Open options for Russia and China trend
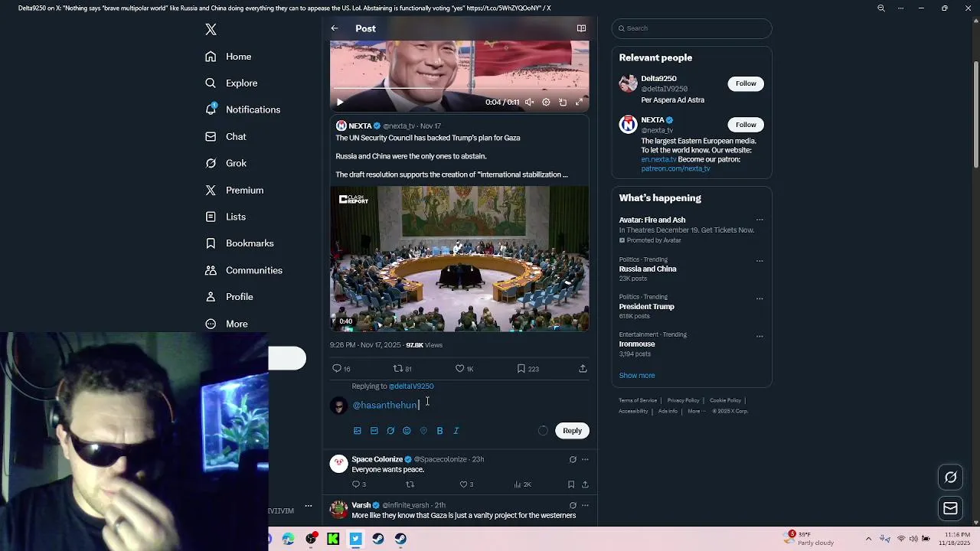 click(759, 261)
